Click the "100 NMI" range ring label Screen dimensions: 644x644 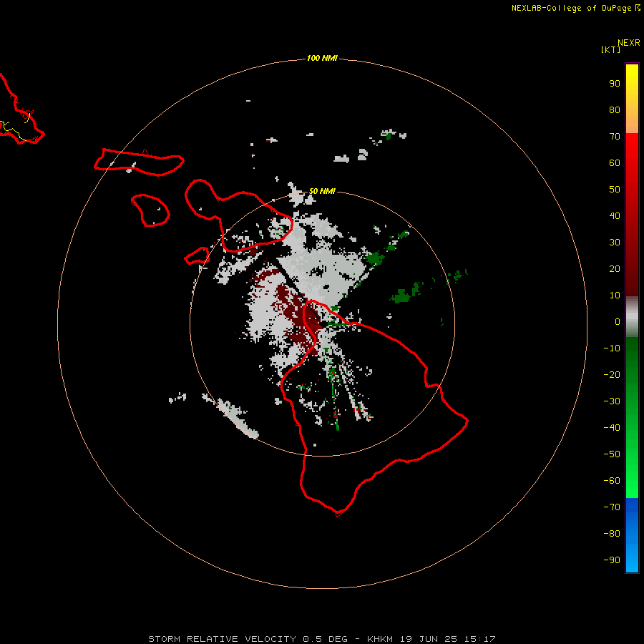[322, 59]
